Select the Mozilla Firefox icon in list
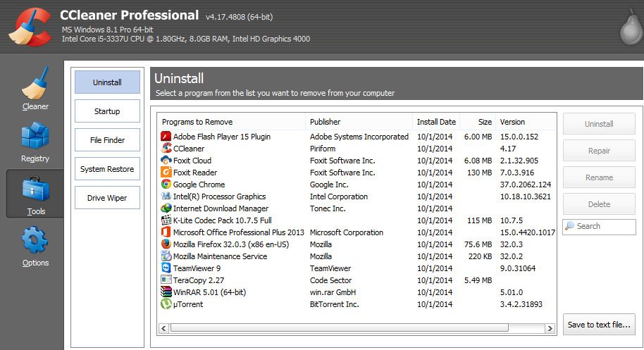The image size is (644, 350). [166, 244]
